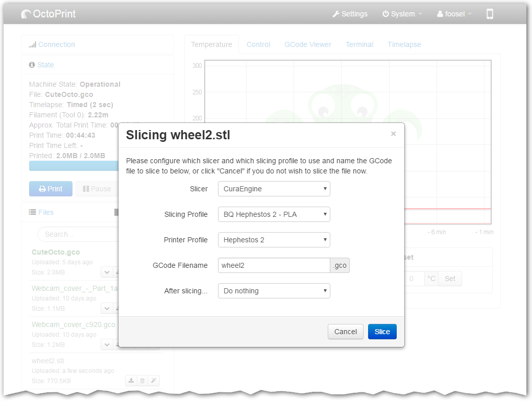Click the Cancel button
Viewport: 532px width, 401px height.
click(x=345, y=332)
